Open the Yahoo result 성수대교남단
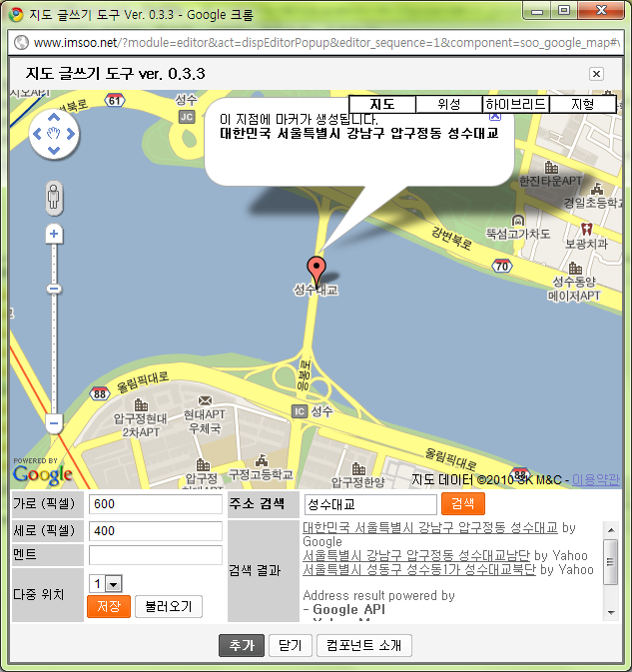 (416, 556)
